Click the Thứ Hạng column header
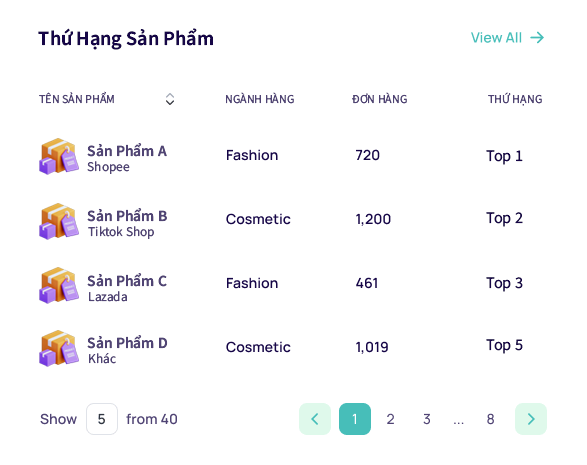 point(515,99)
